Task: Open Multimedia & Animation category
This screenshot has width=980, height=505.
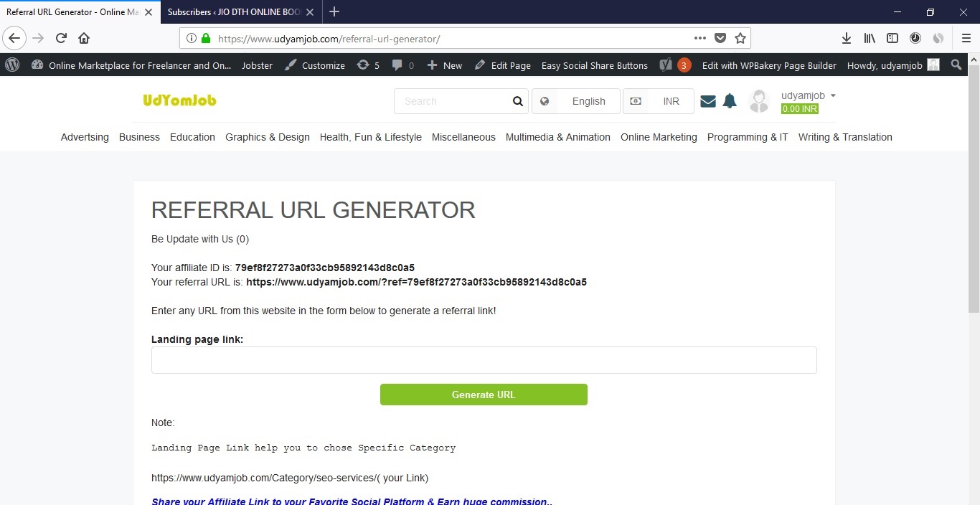Action: tap(558, 137)
